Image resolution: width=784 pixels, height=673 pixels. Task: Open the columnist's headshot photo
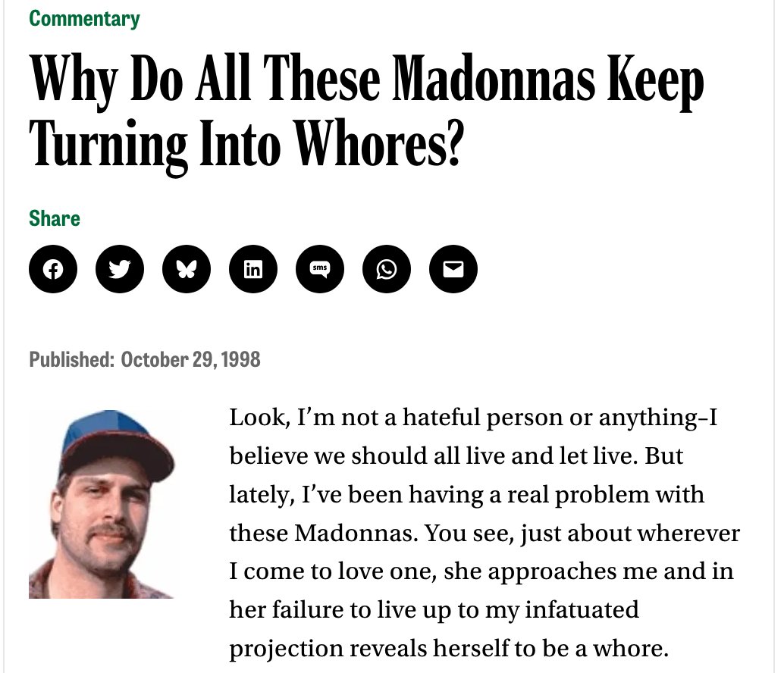[x=102, y=504]
